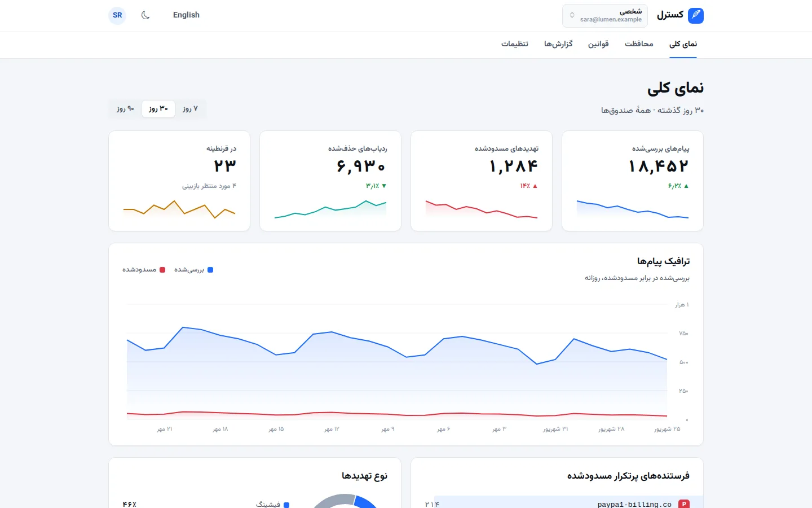This screenshot has width=812, height=508.
Task: Click the کسترل brand name
Action: coord(670,15)
